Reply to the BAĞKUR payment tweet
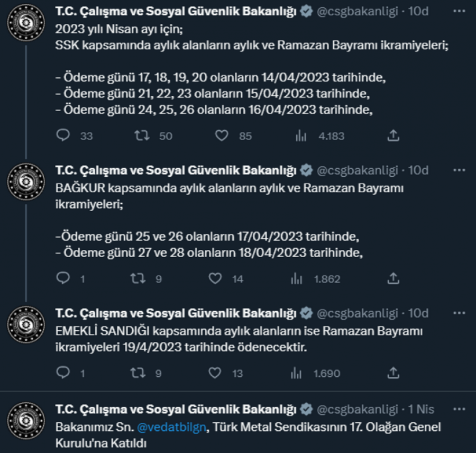 tap(63, 278)
